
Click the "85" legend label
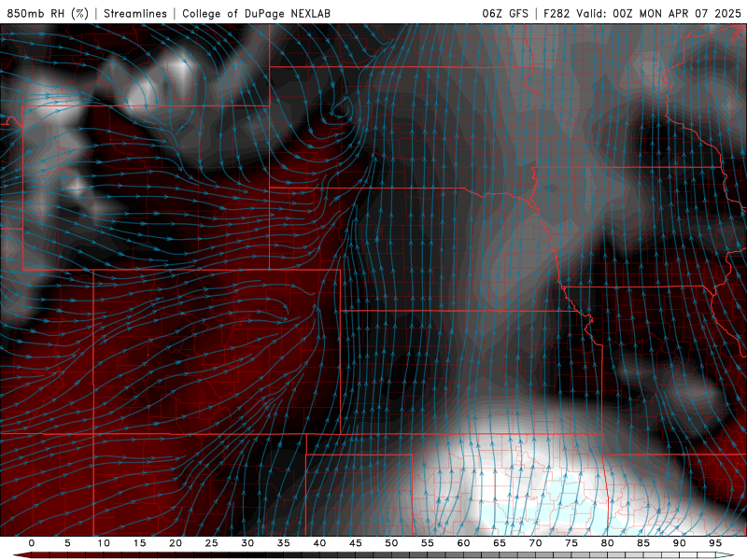[643, 543]
